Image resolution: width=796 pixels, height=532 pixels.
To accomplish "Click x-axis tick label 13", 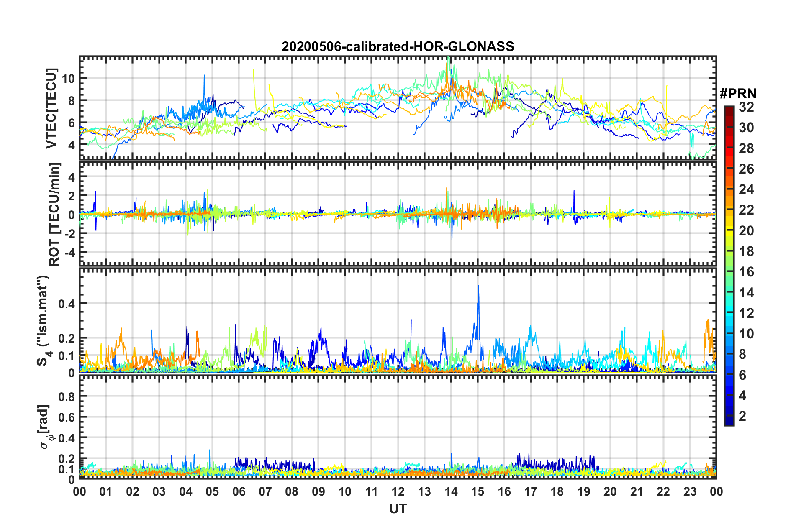I will point(424,491).
